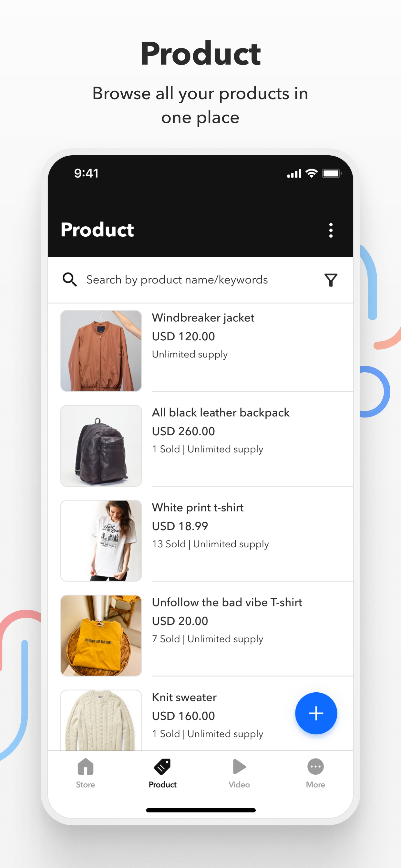Select Unfollow the bad vibe T-shirt title
Screen dimensions: 401x868
click(x=227, y=602)
